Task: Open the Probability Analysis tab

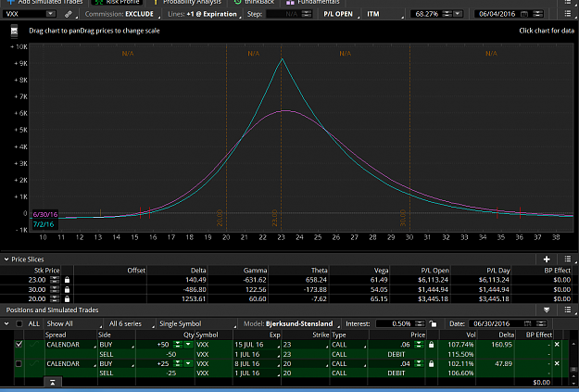Action: click(187, 2)
